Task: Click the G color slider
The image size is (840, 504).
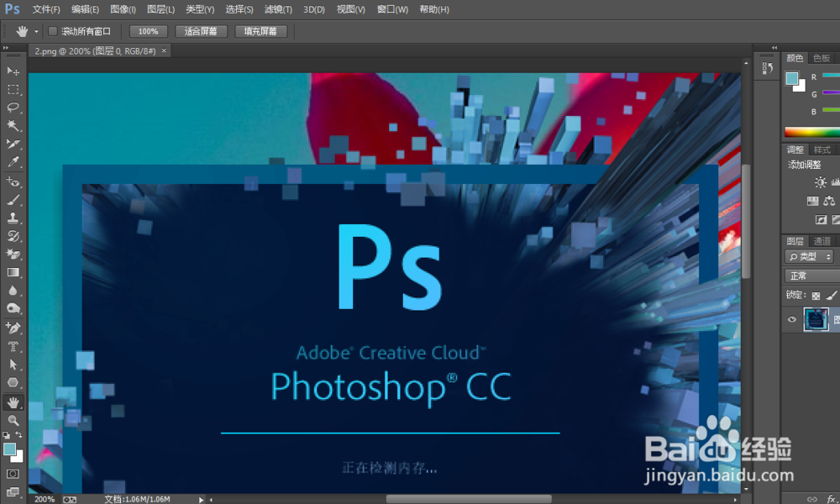Action: pos(831,92)
